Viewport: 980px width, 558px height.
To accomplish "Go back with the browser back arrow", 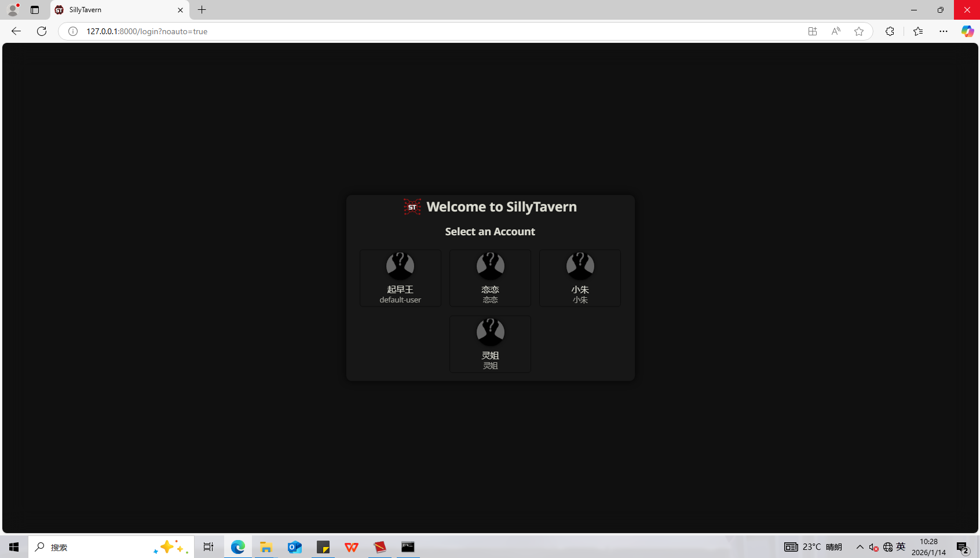I will pyautogui.click(x=16, y=31).
